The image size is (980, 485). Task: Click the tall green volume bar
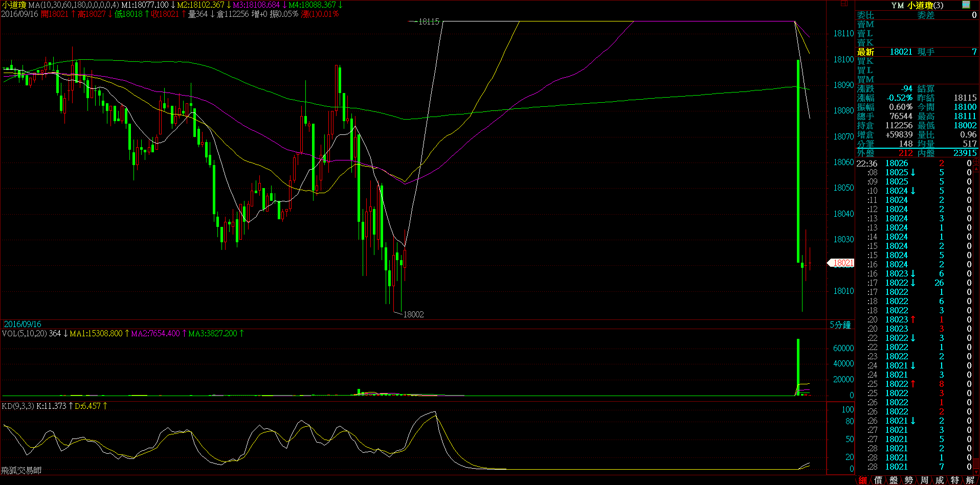click(798, 367)
